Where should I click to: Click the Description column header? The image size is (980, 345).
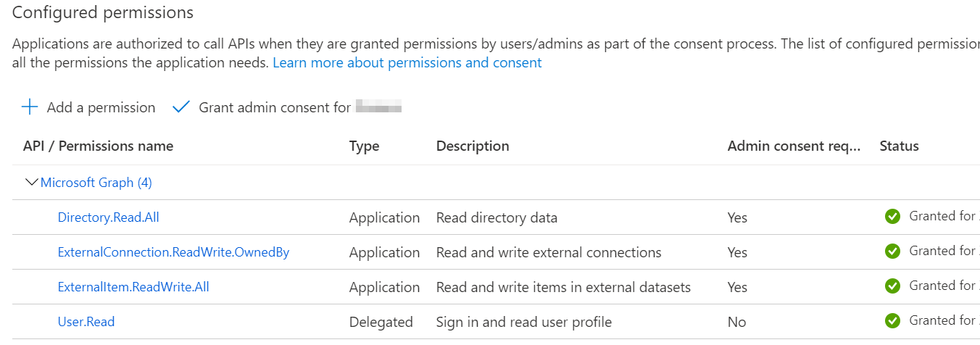pyautogui.click(x=473, y=146)
